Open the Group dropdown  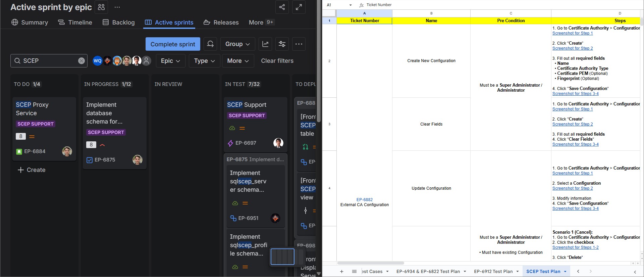(237, 44)
